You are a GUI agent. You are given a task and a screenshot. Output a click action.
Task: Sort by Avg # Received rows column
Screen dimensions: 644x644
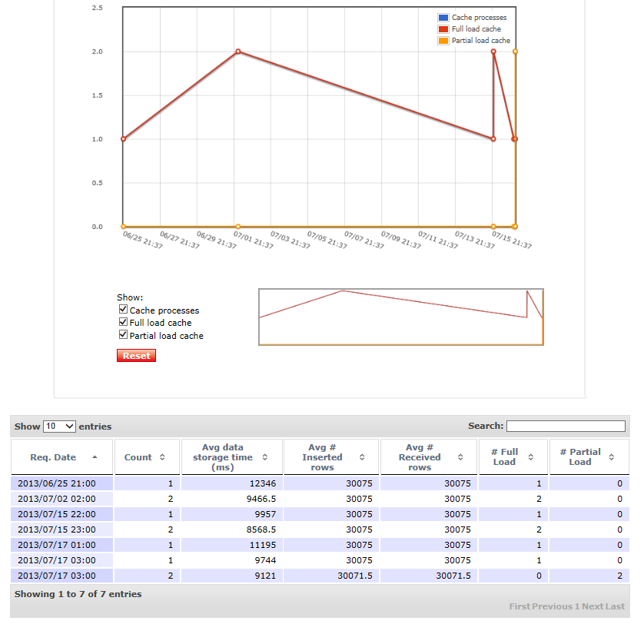click(429, 457)
